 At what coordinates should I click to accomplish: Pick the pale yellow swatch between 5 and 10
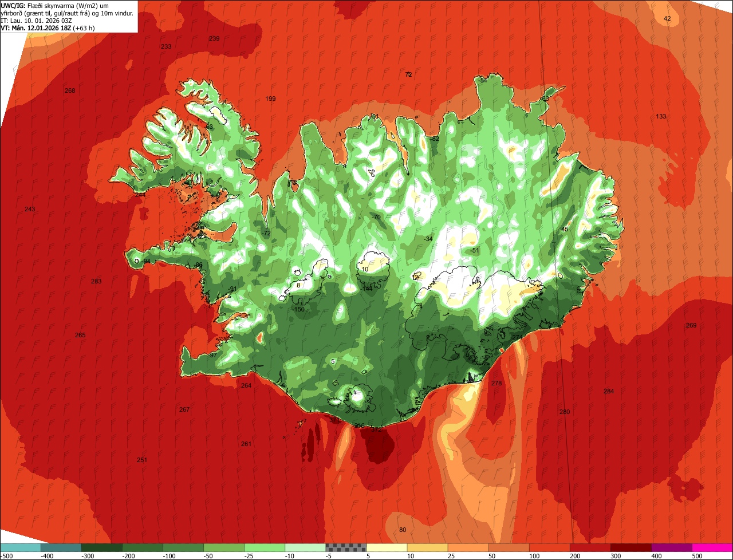point(387,547)
